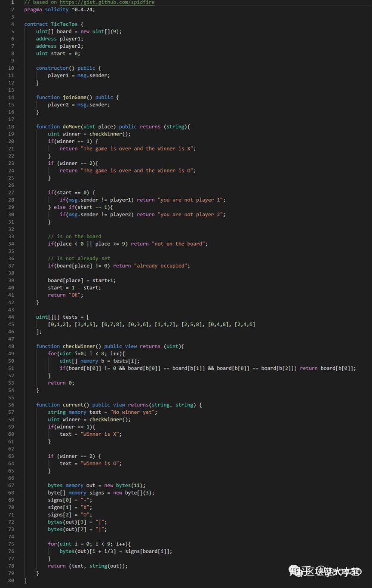Click the '[0,1,2]' array in tests
The image size is (372, 588).
pos(58,324)
